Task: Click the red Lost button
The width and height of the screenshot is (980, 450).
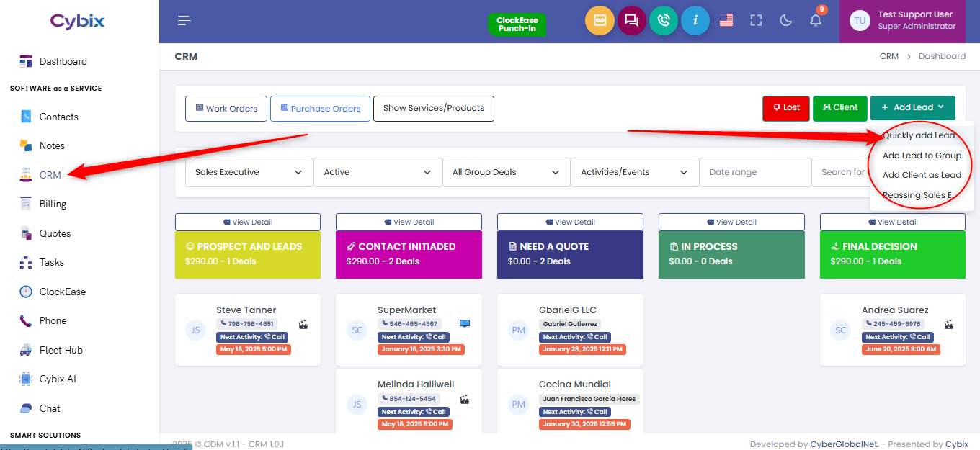Action: coord(786,108)
